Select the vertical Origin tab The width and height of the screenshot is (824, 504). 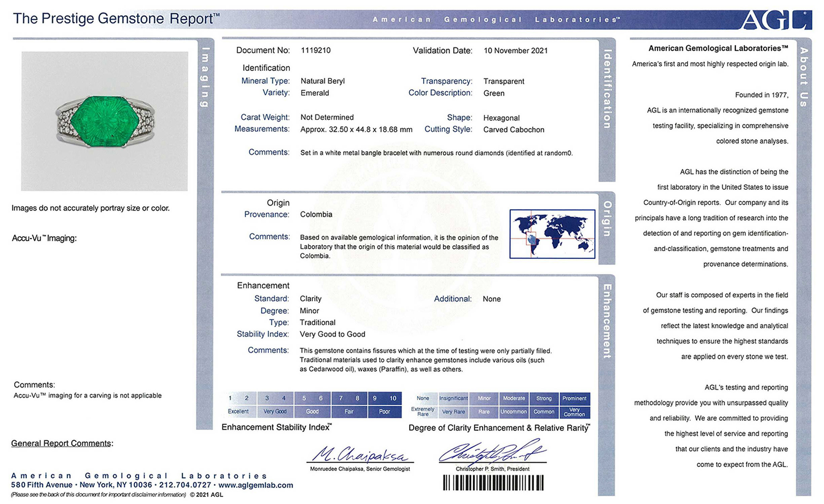coord(607,219)
